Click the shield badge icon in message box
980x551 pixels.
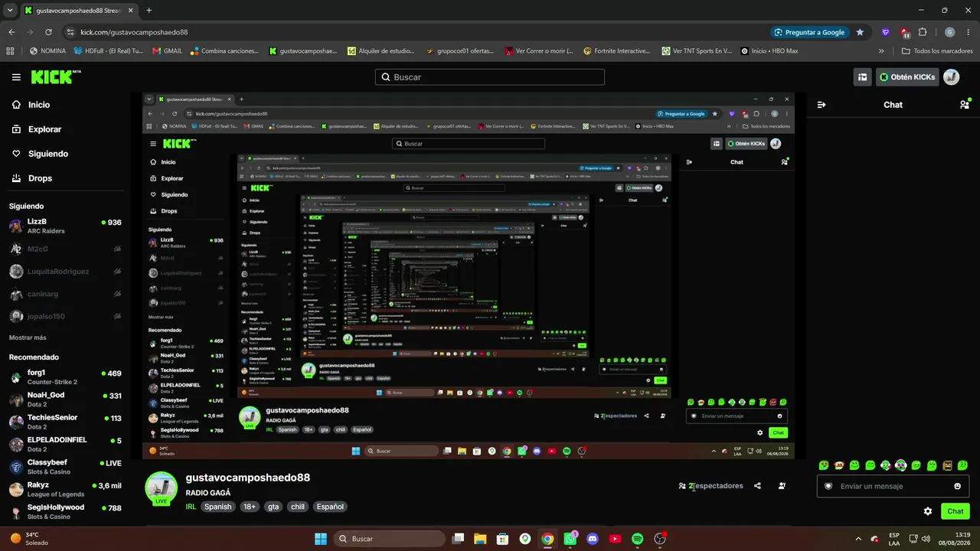(828, 486)
